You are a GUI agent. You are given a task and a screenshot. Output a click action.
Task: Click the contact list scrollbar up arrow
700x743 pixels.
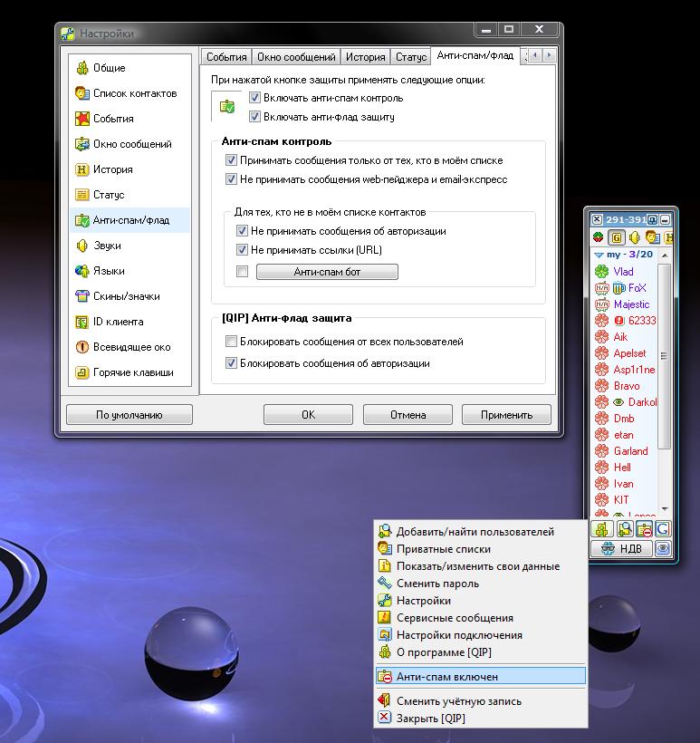click(x=665, y=255)
